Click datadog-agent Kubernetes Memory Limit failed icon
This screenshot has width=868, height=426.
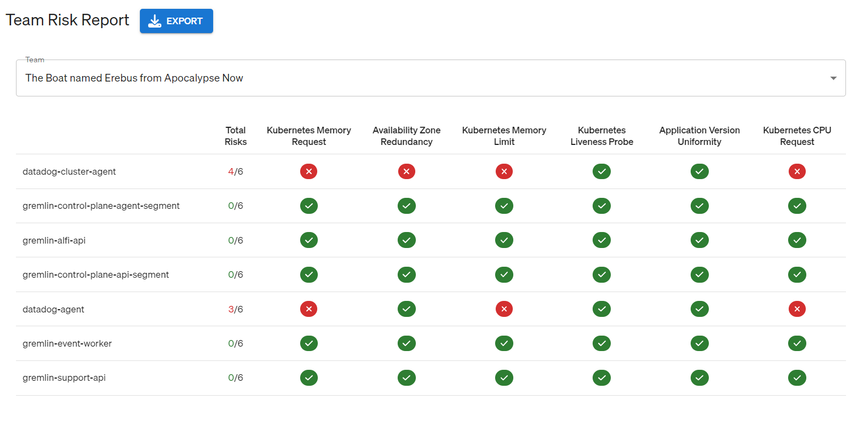pyautogui.click(x=504, y=309)
